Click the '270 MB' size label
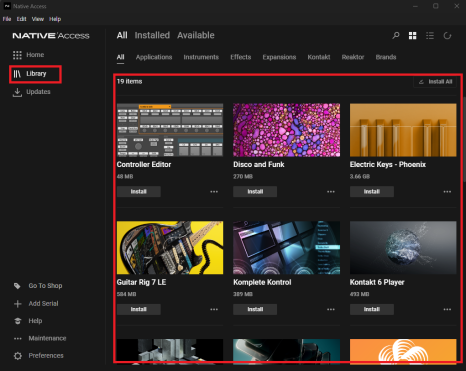The height and width of the screenshot is (371, 466). 243,176
